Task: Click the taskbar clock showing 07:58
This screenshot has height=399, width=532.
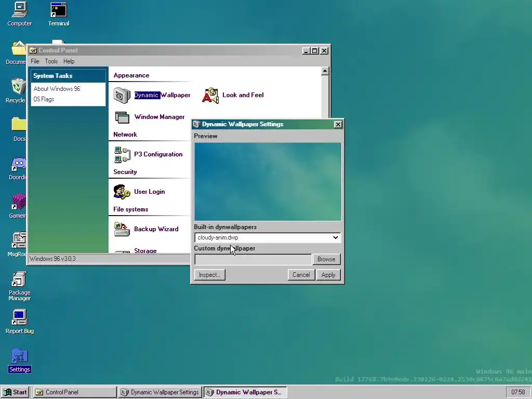Action: point(518,392)
